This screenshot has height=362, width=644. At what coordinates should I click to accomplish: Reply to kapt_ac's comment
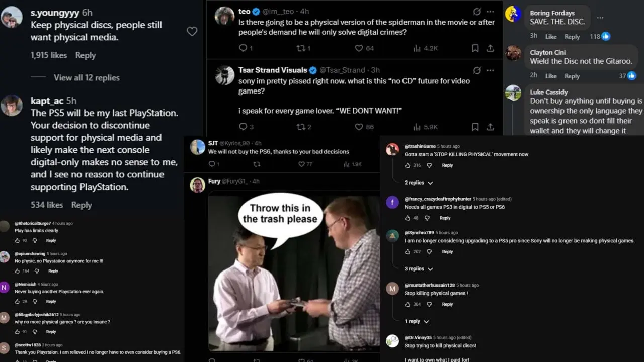point(82,205)
